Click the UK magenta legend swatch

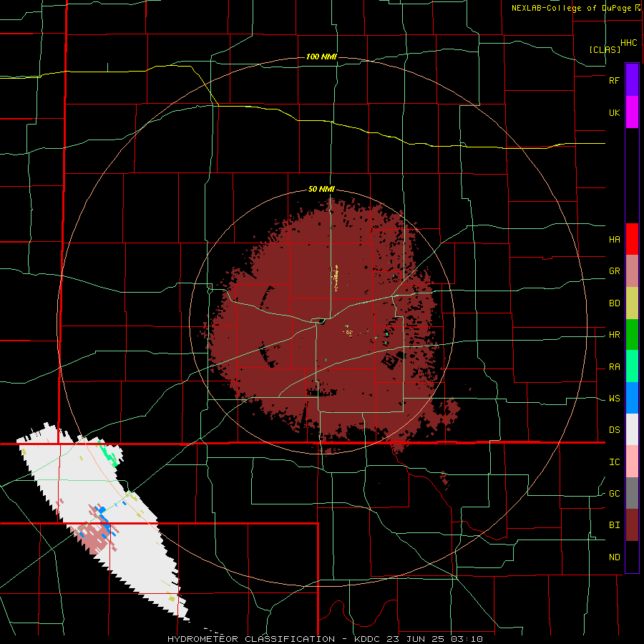coord(632,112)
